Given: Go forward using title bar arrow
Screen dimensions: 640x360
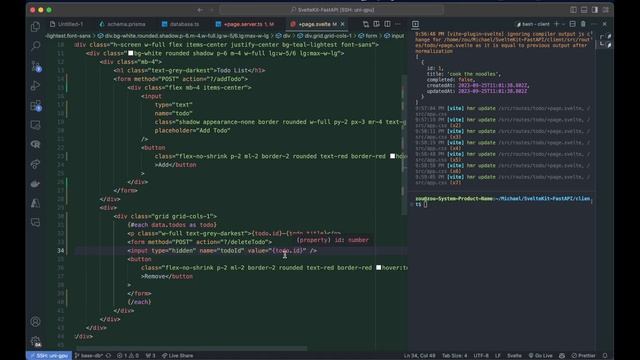Looking at the screenshot, I should (212, 10).
